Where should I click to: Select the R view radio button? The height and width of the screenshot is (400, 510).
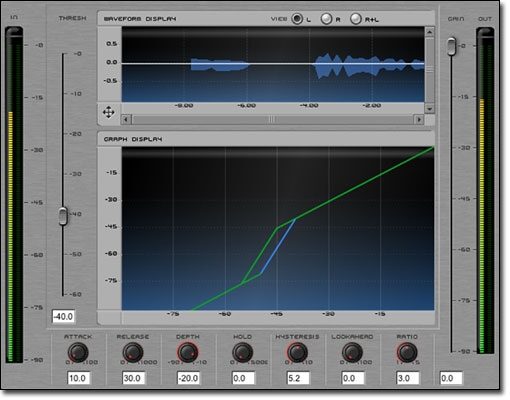[x=326, y=19]
